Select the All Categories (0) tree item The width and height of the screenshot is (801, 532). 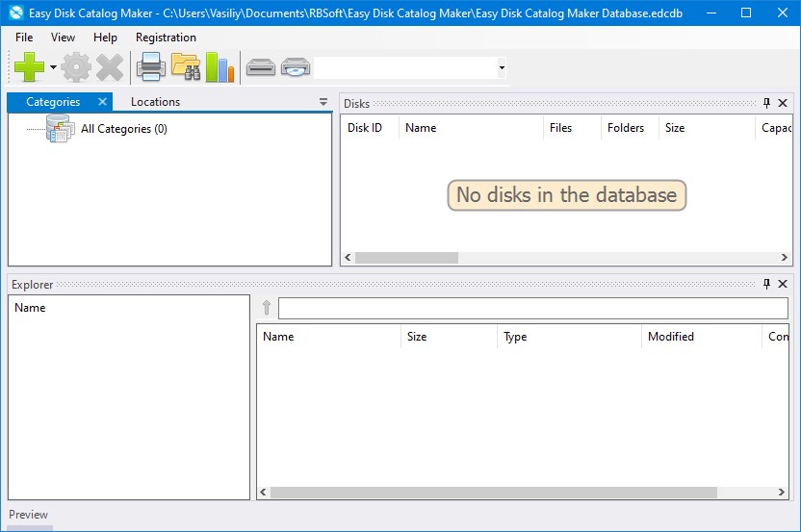pos(123,129)
